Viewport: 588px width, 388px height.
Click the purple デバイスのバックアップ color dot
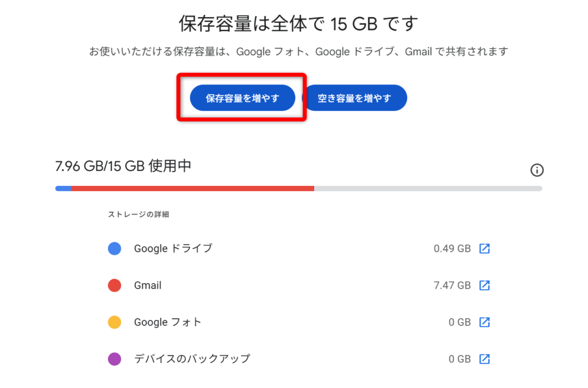tap(115, 359)
